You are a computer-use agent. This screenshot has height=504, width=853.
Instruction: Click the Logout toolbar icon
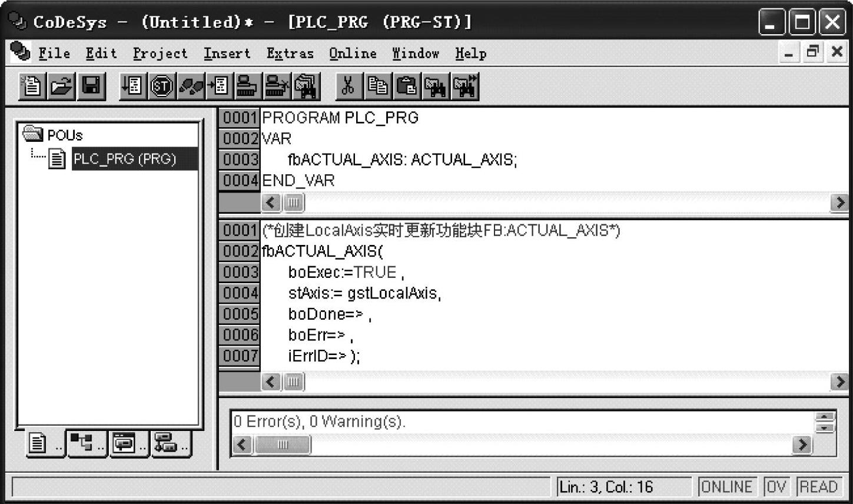[276, 87]
